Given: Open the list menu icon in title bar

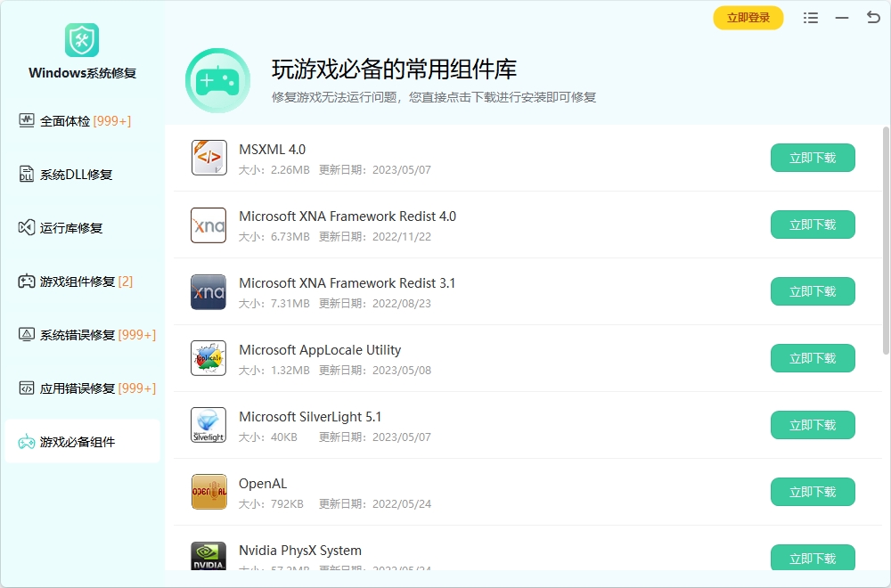Looking at the screenshot, I should click(x=810, y=18).
